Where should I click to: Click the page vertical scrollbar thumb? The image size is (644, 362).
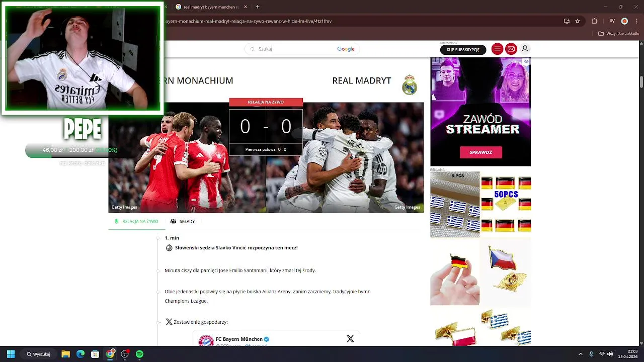tap(641, 81)
